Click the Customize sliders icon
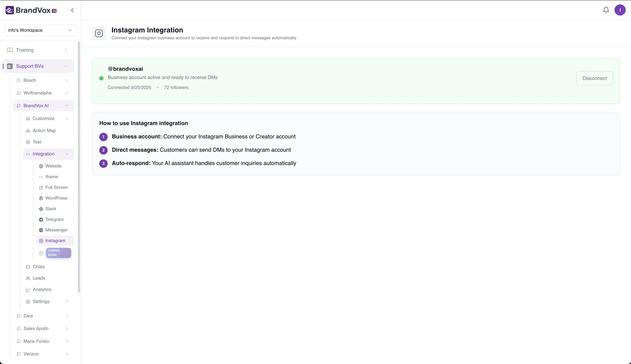 tap(28, 119)
